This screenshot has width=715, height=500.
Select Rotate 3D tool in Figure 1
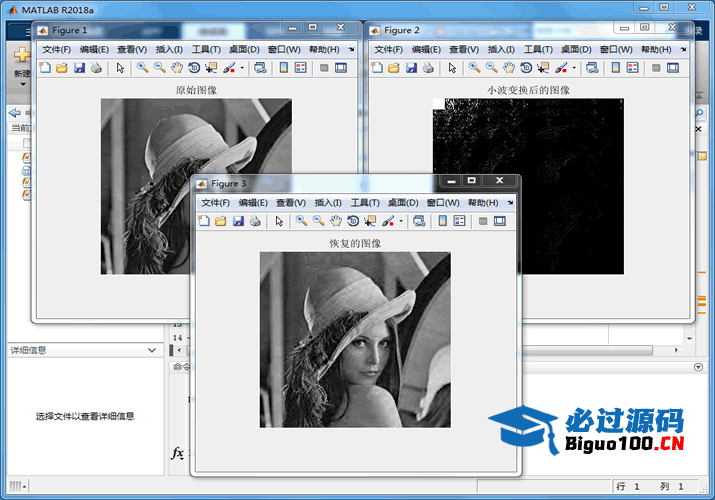(x=194, y=68)
